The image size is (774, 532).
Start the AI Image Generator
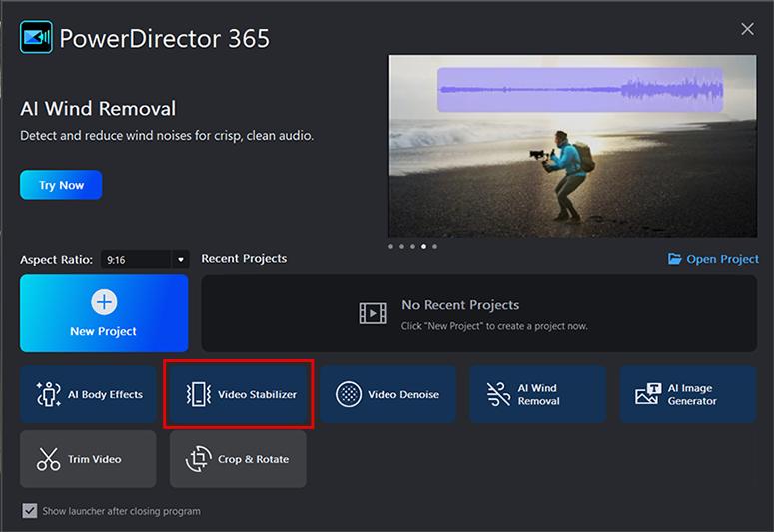point(687,394)
